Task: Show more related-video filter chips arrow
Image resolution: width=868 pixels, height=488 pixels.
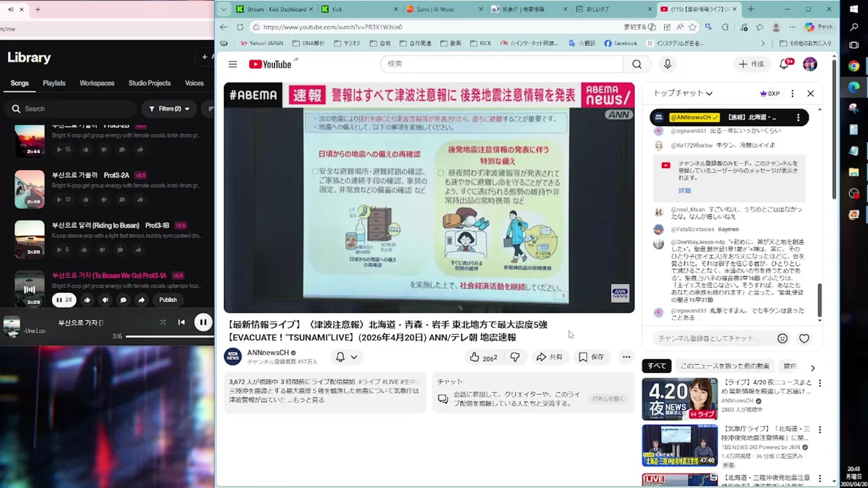Action: coord(812,367)
